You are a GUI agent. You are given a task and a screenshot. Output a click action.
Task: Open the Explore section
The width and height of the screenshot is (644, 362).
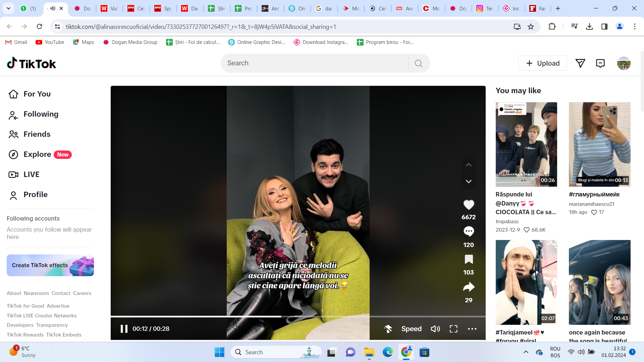pos(37,155)
